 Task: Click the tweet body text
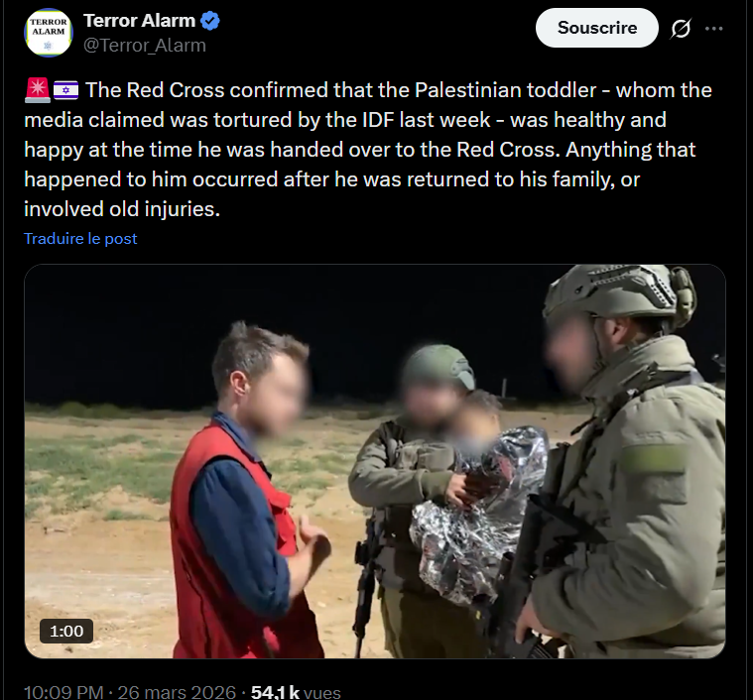tap(368, 149)
